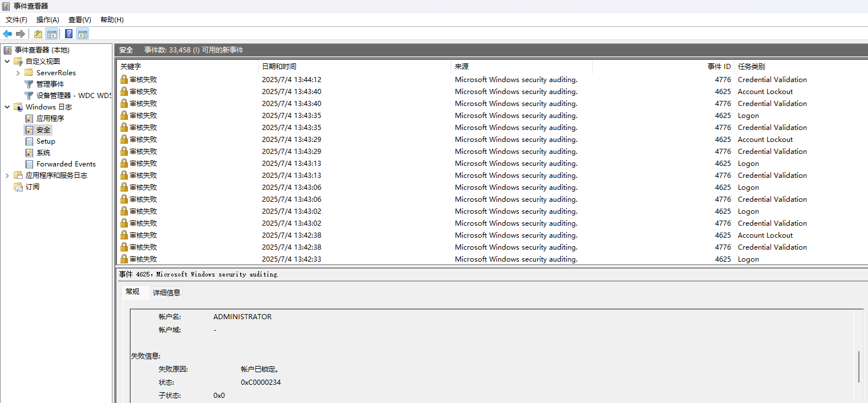This screenshot has height=403, width=868.
Task: Select the 2025/7/4 13:44:12 date cell
Action: coord(291,80)
